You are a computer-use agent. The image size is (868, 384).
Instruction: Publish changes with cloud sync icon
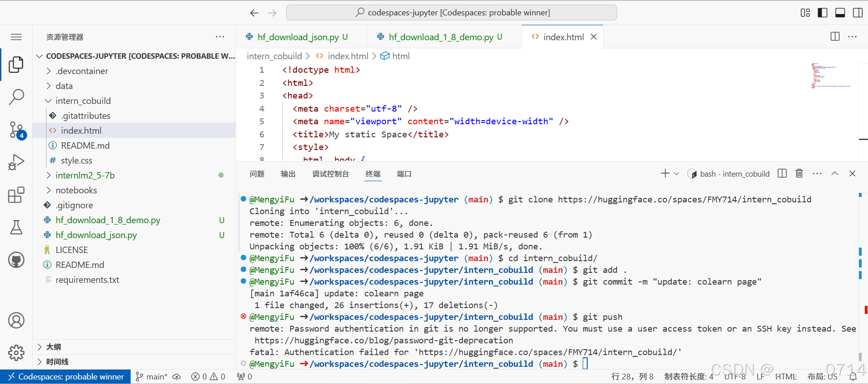pos(177,377)
